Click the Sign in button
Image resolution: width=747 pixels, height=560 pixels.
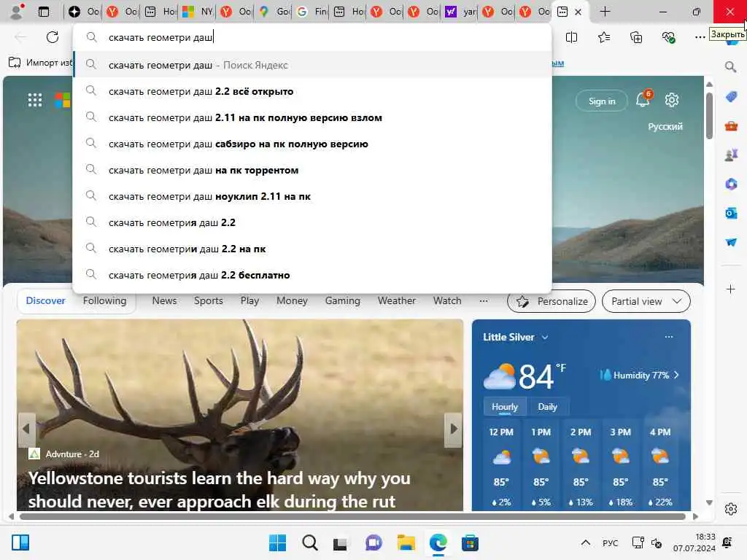[602, 101]
